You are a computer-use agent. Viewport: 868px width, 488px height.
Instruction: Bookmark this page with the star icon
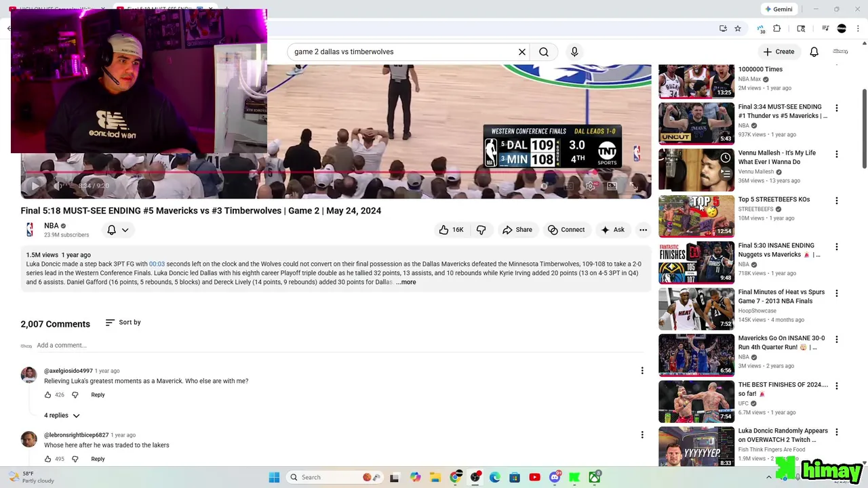pyautogui.click(x=738, y=28)
